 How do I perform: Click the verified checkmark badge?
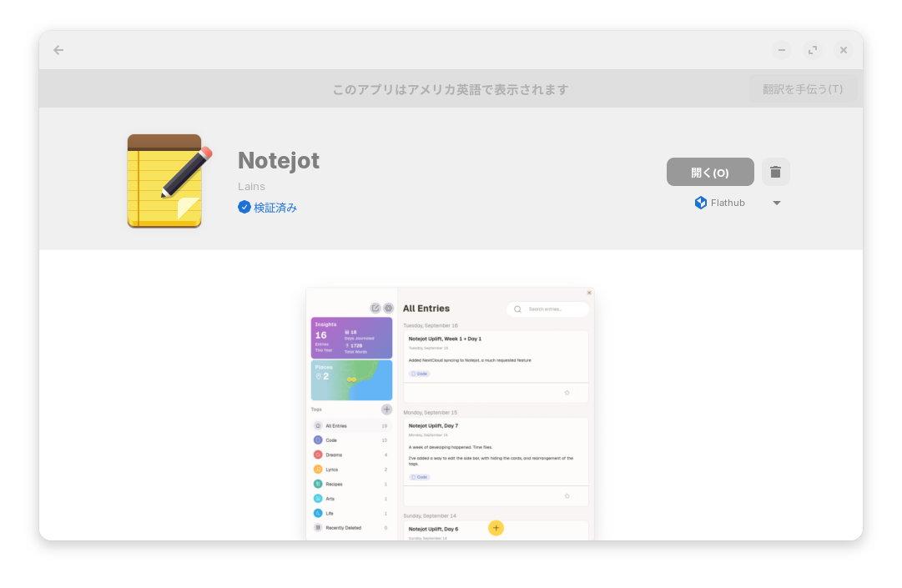click(244, 208)
